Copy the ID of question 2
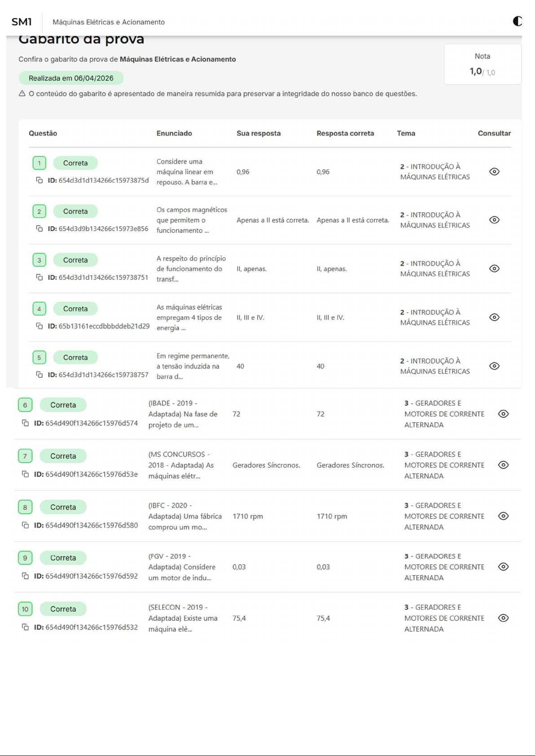This screenshot has height=756, width=535. [39, 229]
